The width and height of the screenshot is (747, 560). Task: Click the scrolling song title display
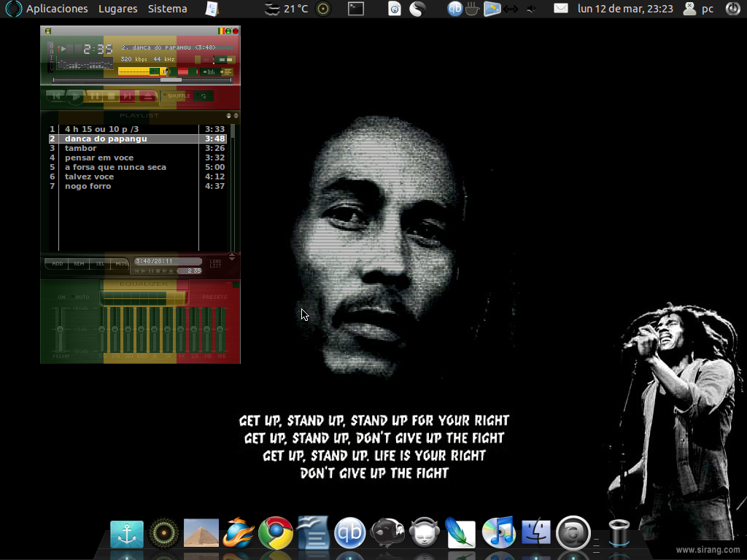coord(177,47)
